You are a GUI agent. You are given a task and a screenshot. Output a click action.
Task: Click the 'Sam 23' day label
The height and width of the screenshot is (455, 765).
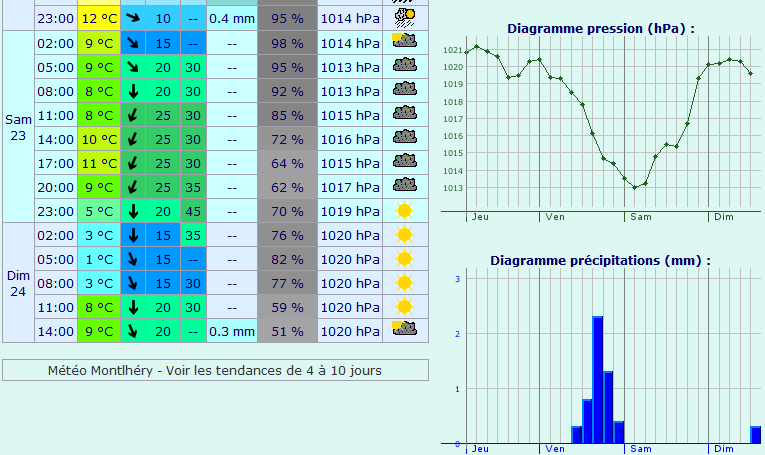[18, 126]
